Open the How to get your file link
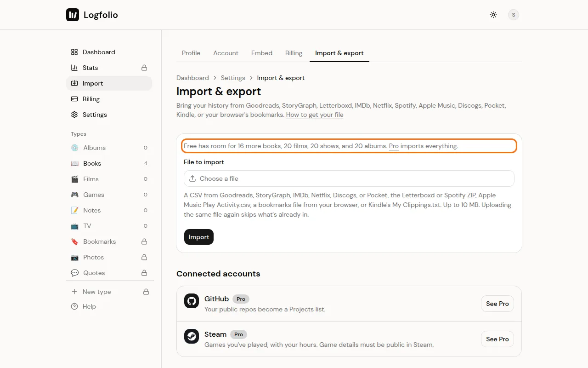588x368 pixels. point(315,115)
